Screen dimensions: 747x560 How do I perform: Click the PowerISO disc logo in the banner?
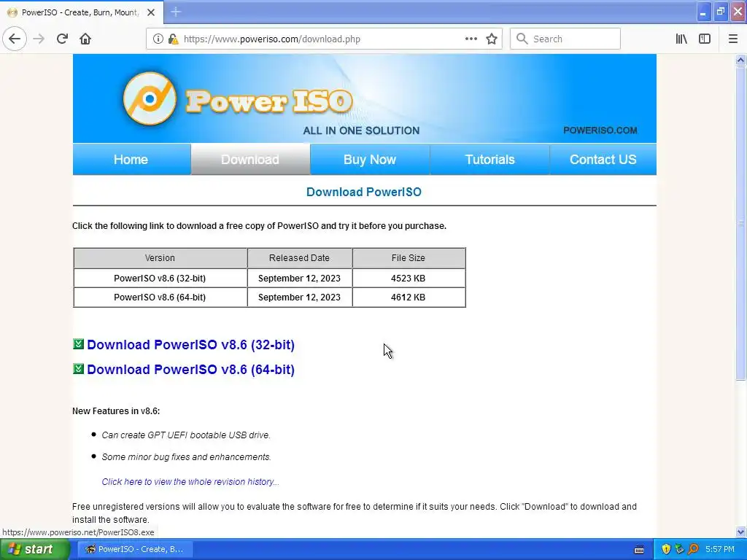(150, 98)
